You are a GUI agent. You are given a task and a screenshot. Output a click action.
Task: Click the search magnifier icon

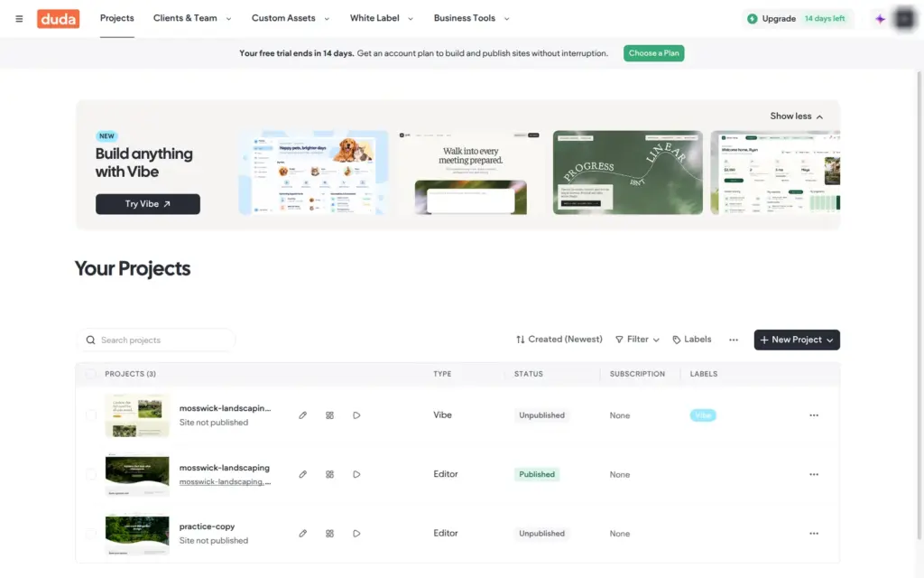click(x=90, y=340)
